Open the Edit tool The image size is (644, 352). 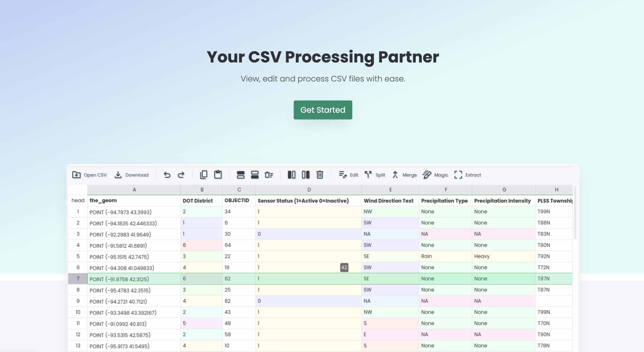pyautogui.click(x=349, y=175)
